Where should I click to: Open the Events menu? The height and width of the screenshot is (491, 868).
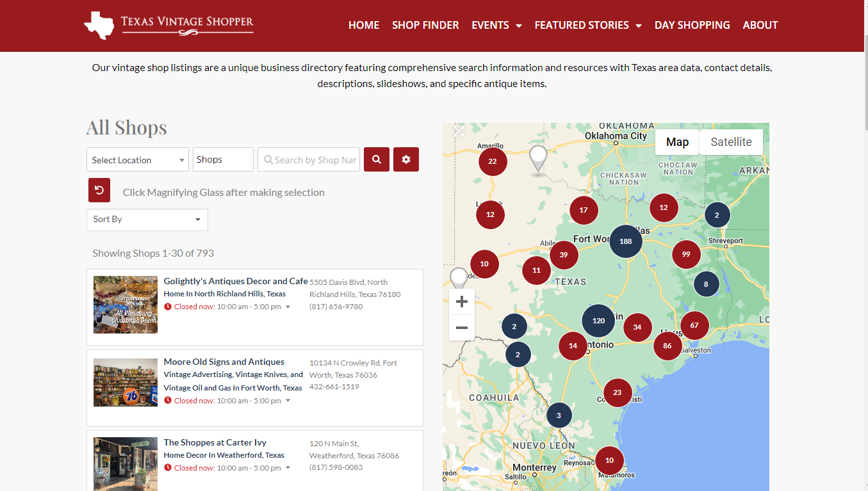click(x=496, y=25)
